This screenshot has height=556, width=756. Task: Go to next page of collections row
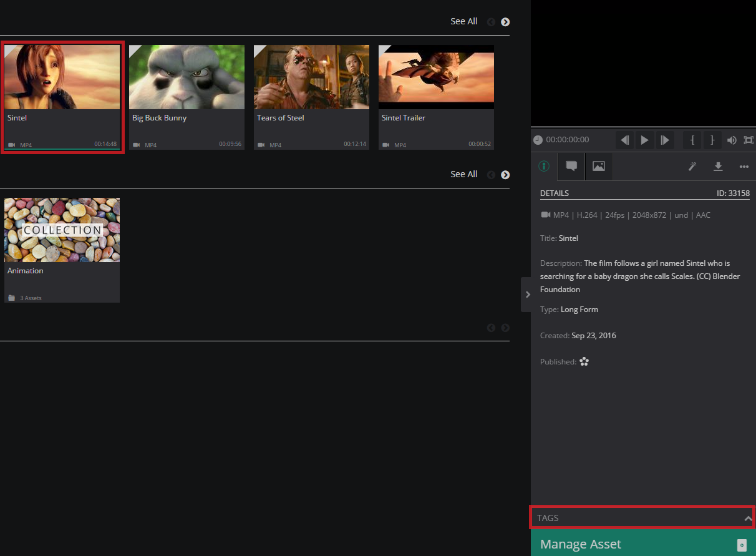[x=505, y=175]
